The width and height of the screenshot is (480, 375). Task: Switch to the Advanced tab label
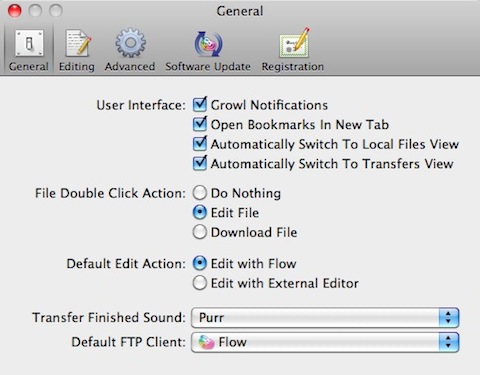[130, 67]
